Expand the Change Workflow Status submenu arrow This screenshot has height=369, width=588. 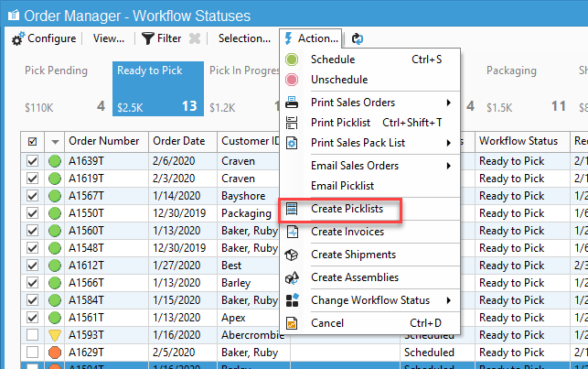click(x=448, y=300)
